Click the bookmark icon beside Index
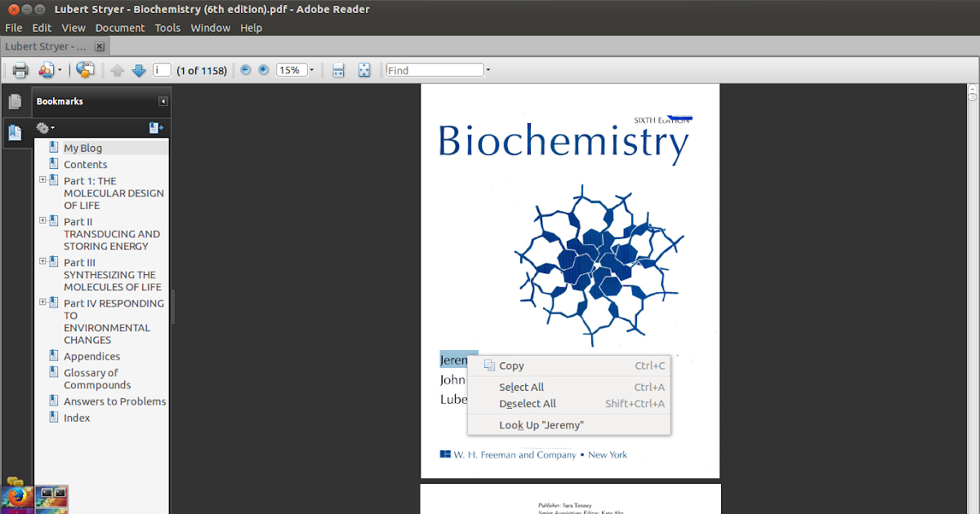980x514 pixels. (x=54, y=417)
